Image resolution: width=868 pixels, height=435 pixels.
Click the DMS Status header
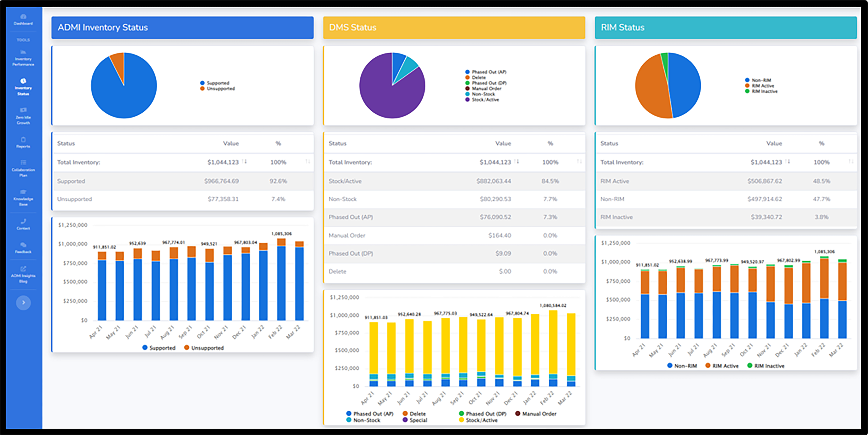[454, 27]
